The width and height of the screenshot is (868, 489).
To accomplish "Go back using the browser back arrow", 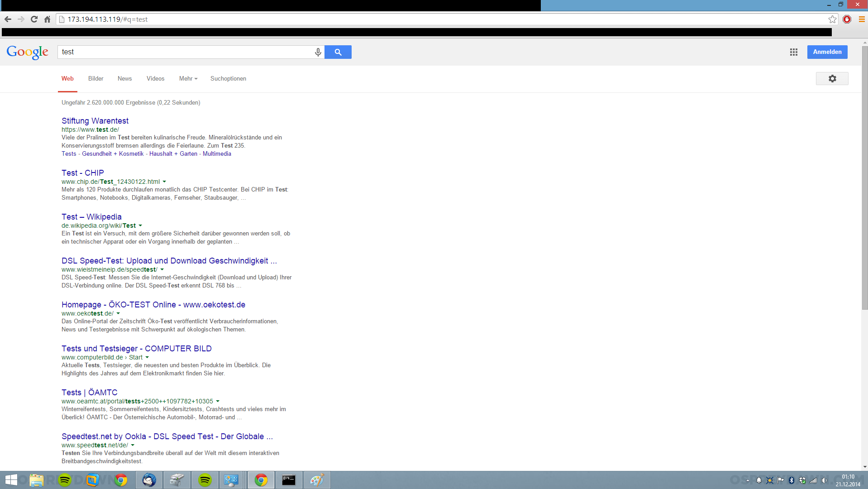I will 8,19.
